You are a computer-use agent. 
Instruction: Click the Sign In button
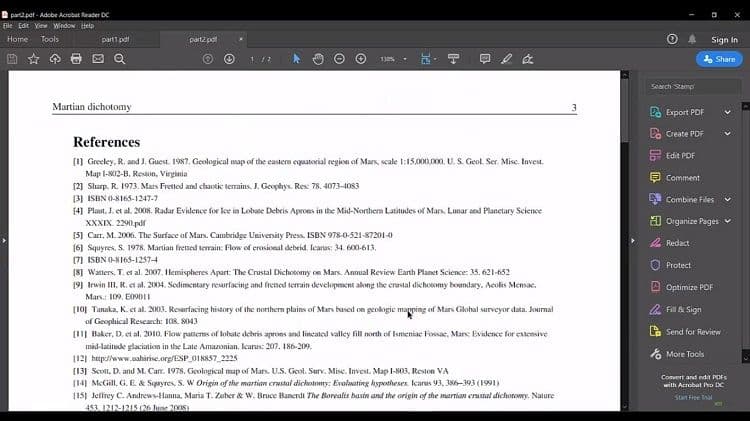(724, 39)
